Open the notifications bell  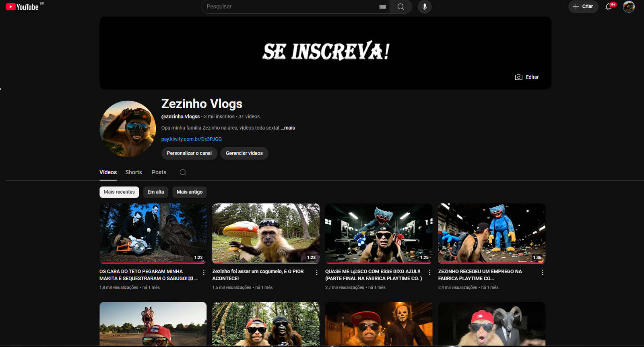[x=609, y=7]
